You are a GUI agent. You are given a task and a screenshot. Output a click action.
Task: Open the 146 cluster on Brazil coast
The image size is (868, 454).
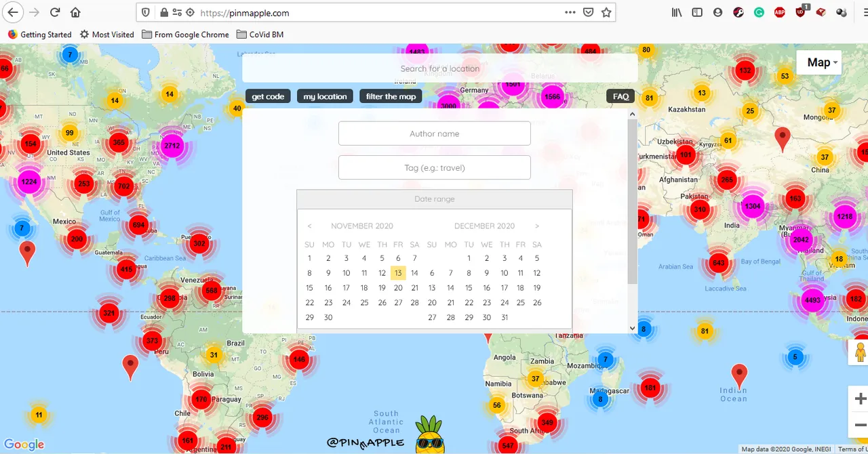point(299,359)
